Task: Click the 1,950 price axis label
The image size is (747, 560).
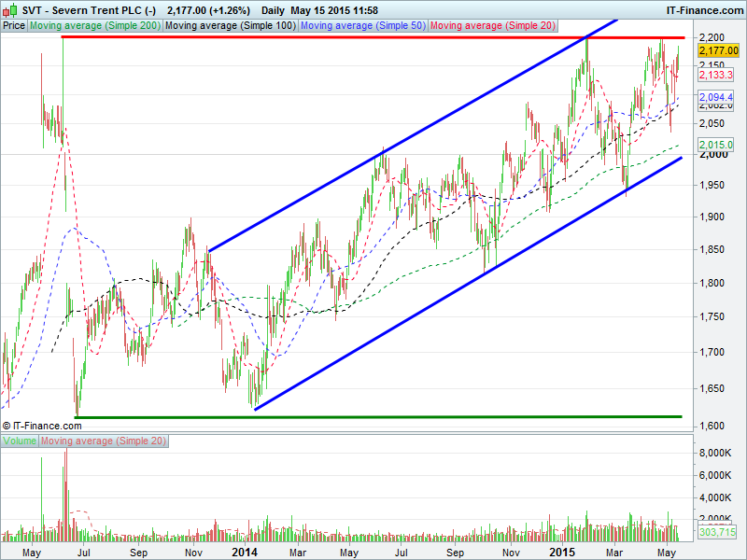Action: (x=712, y=185)
